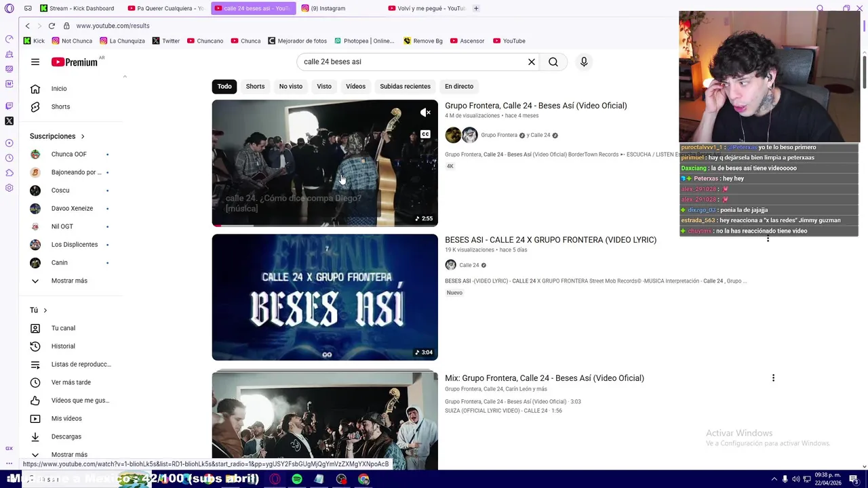Viewport: 868px width, 488px height.
Task: Switch to Stream - Kick Dashboard tab
Action: (78, 8)
